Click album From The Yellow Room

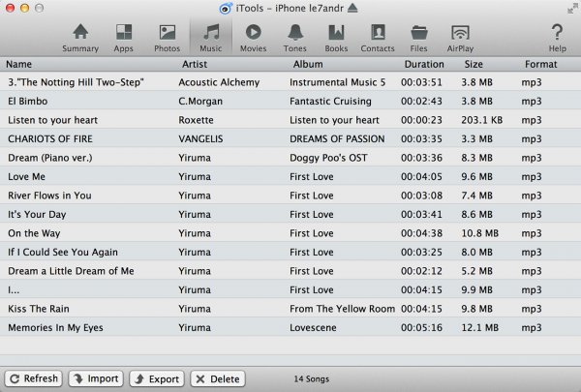[343, 309]
